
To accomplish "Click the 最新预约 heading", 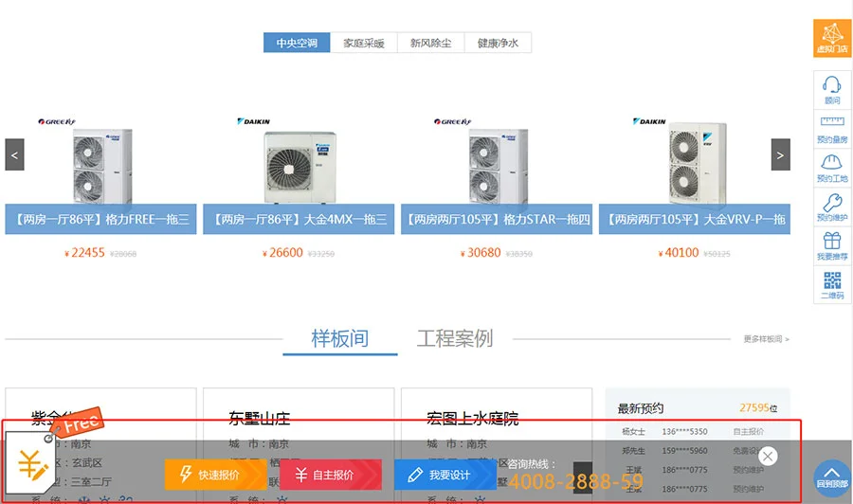I will (641, 408).
